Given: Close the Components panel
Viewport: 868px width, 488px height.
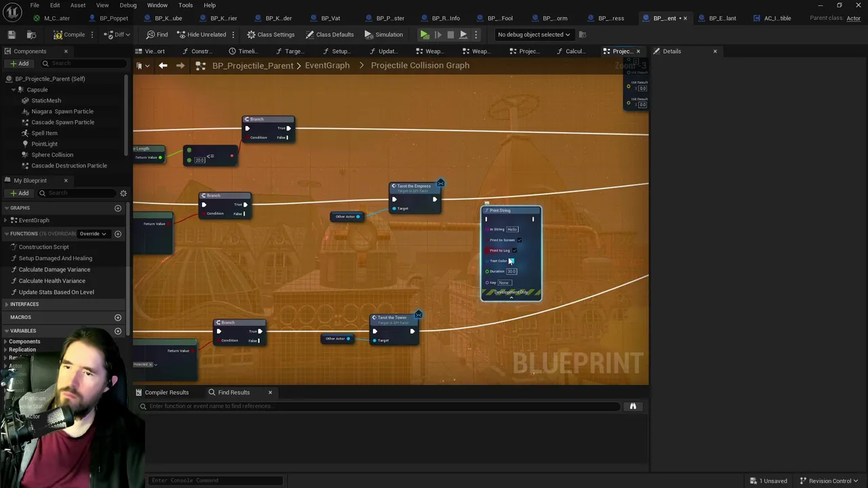Looking at the screenshot, I should pos(66,52).
